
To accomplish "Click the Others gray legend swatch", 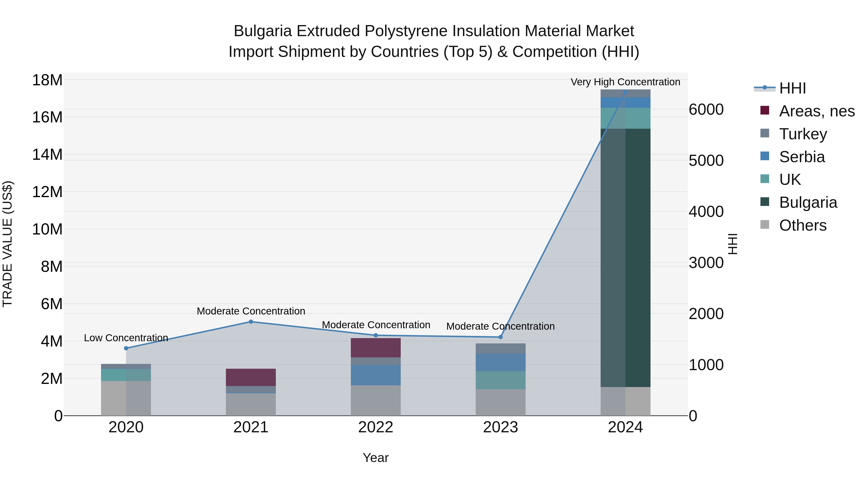I will [765, 224].
